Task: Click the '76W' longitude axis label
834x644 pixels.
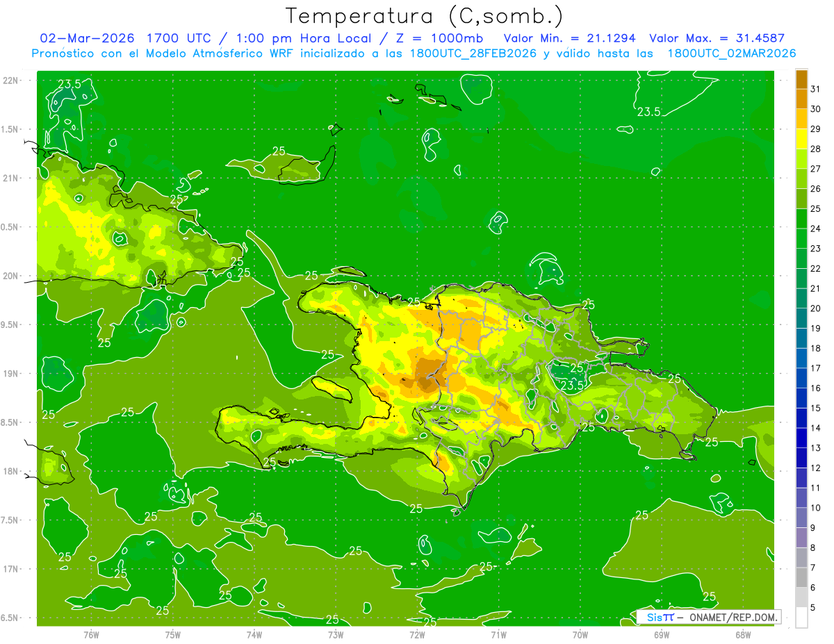Action: click(91, 635)
